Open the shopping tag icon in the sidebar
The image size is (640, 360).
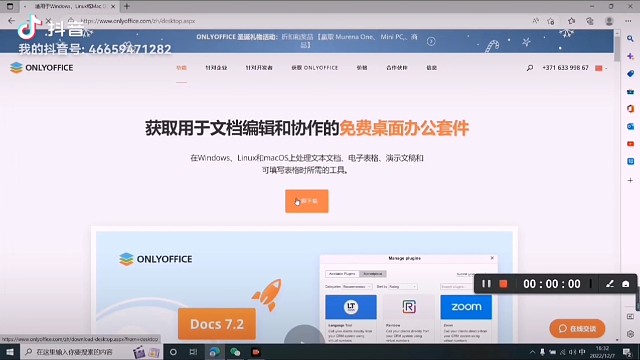tap(630, 74)
